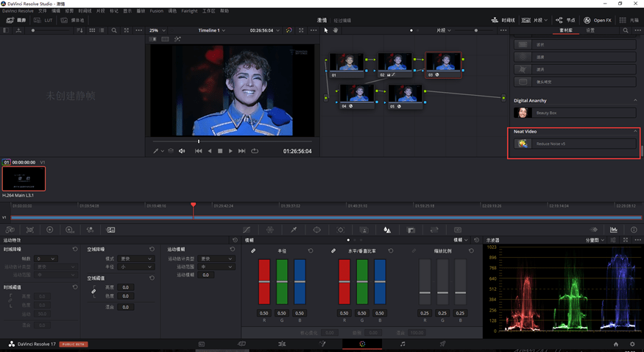This screenshot has width=644, height=352.
Task: Select the Reduce Noise v5 effect
Action: [x=575, y=144]
